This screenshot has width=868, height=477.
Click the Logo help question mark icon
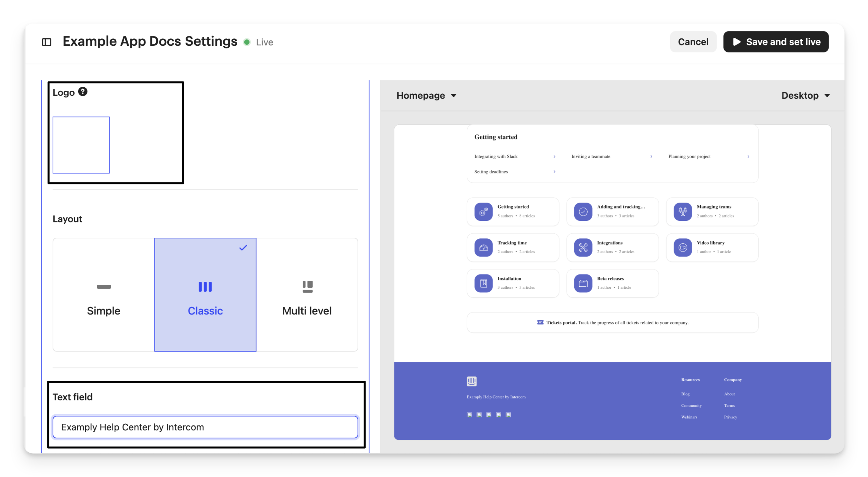click(83, 92)
